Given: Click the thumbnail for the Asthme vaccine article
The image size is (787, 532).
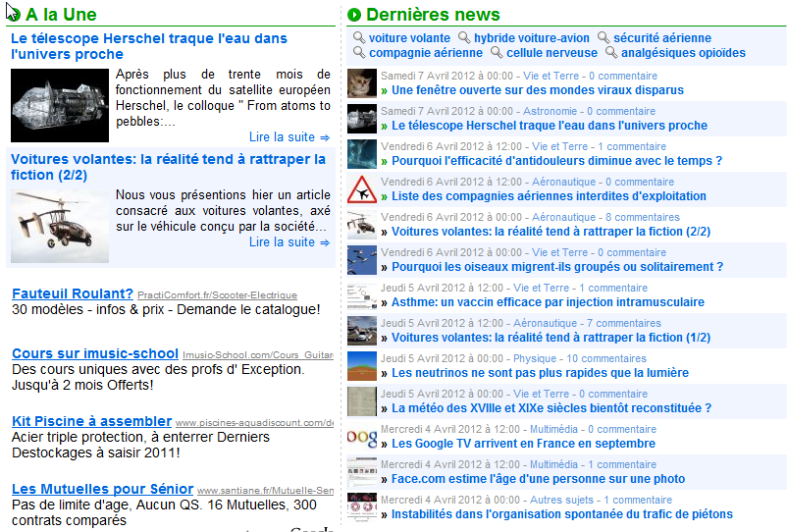Looking at the screenshot, I should [x=362, y=295].
